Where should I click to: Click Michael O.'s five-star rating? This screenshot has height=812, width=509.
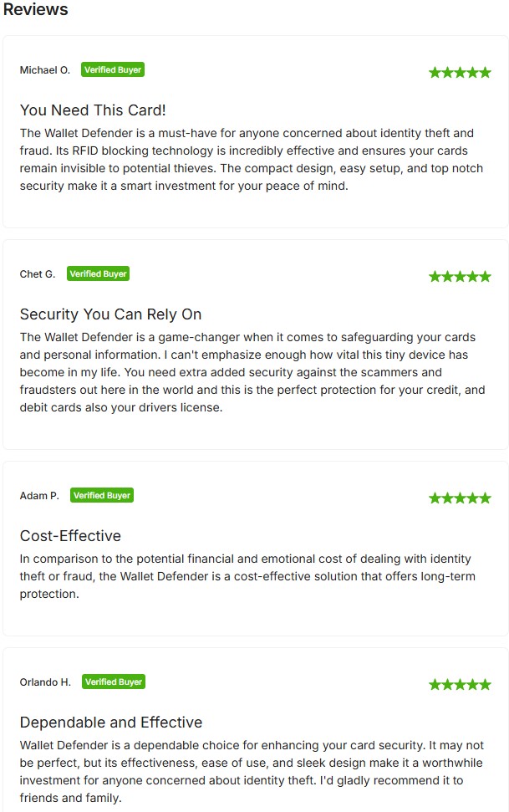click(x=460, y=73)
